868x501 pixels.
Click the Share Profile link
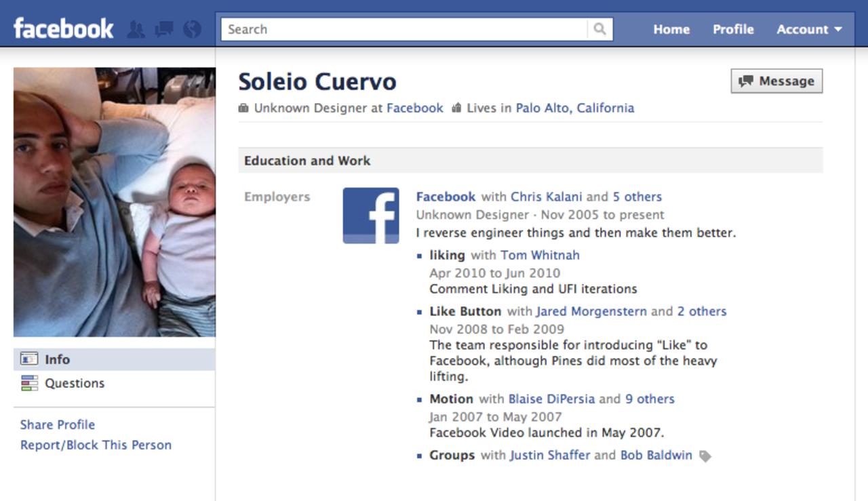(x=58, y=424)
